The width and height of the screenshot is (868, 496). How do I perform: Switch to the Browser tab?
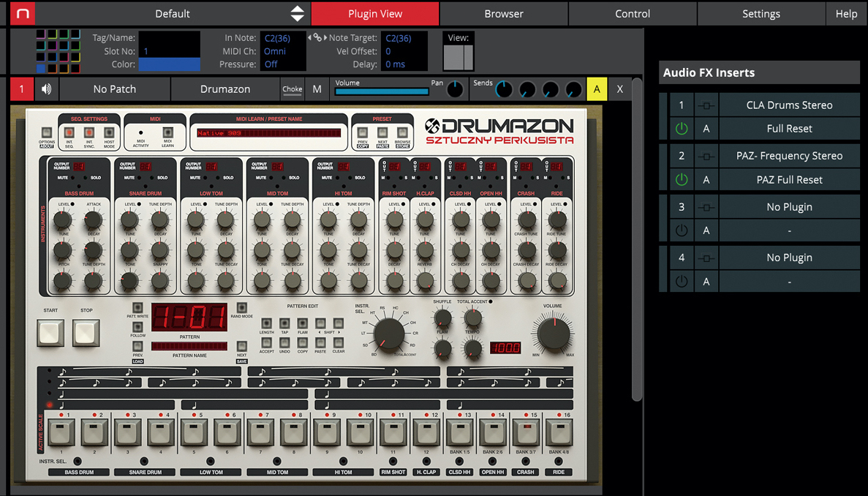[x=504, y=14]
